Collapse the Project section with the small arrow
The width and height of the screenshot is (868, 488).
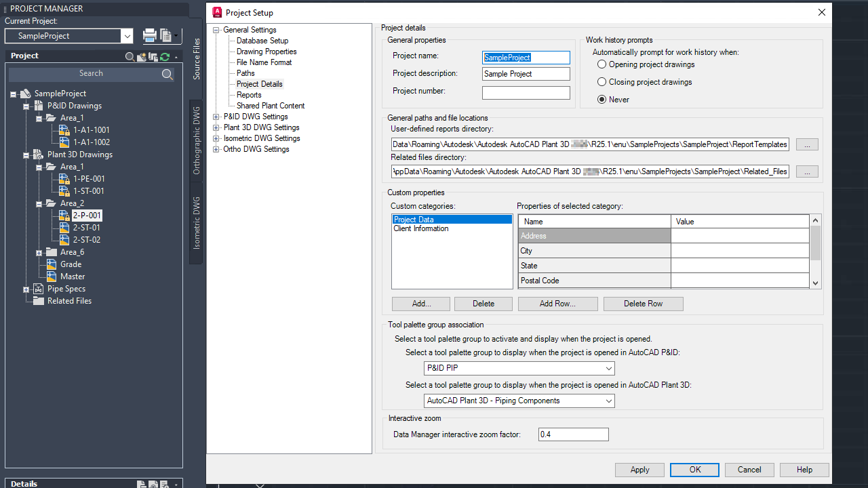[x=176, y=57]
